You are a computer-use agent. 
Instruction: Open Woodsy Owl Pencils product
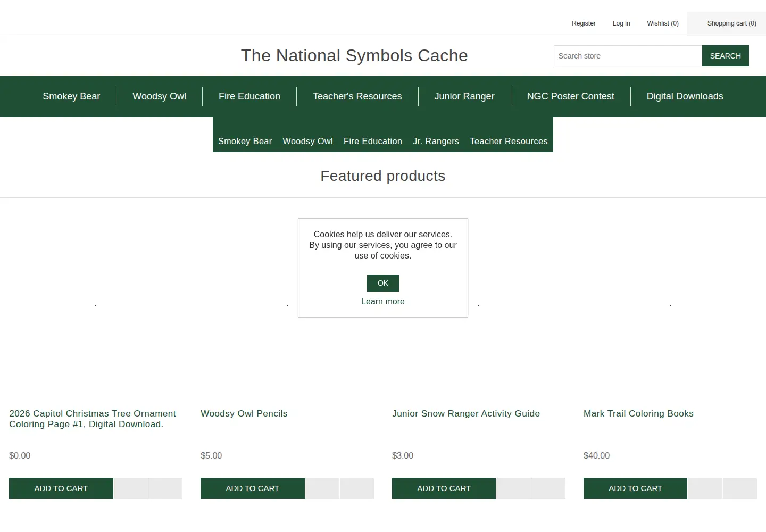(x=244, y=413)
